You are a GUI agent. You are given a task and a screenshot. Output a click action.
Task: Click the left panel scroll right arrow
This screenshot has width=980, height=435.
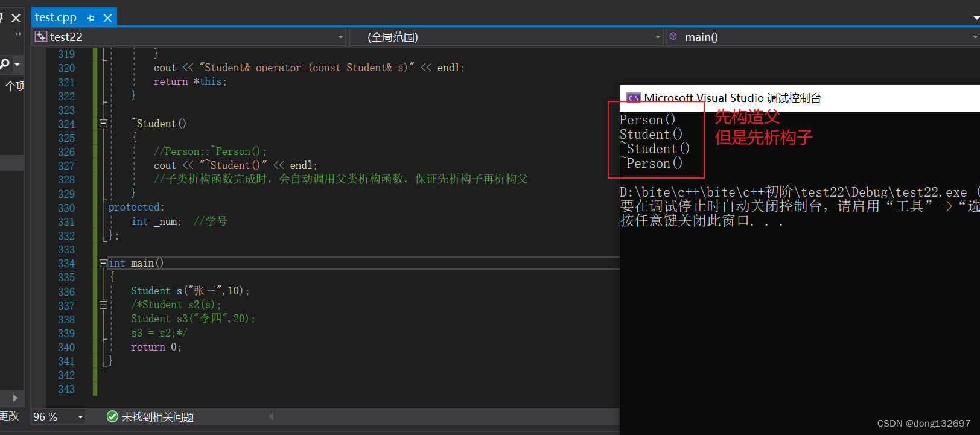pos(15,398)
